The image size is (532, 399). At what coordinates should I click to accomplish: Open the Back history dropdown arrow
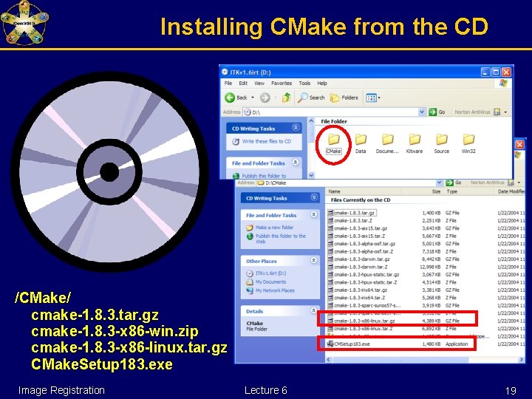click(253, 98)
